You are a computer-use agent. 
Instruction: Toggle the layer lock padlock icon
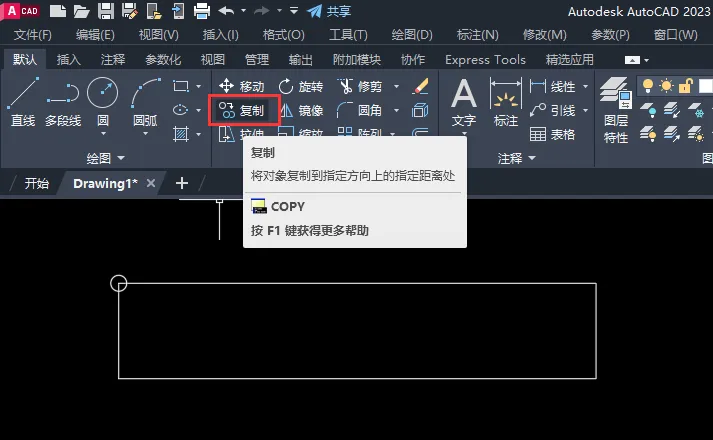685,85
